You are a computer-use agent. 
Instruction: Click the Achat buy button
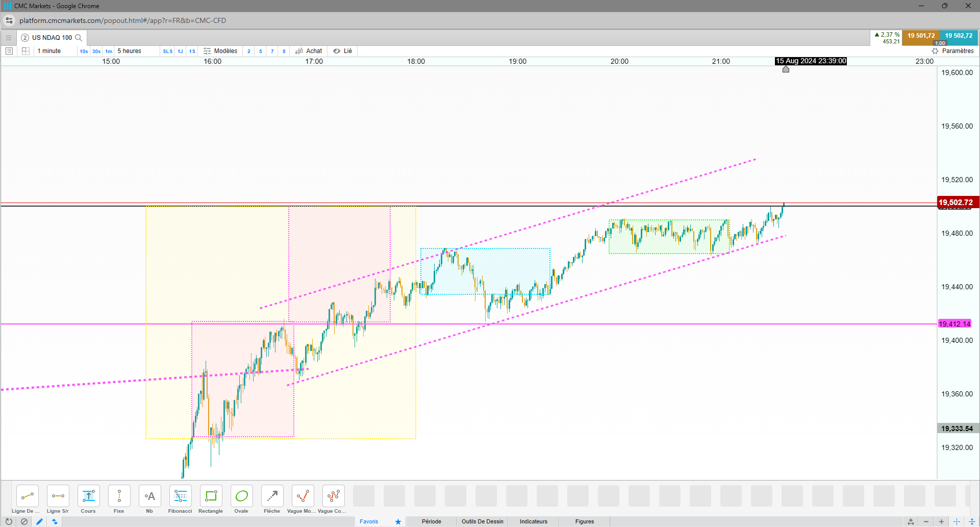point(309,51)
